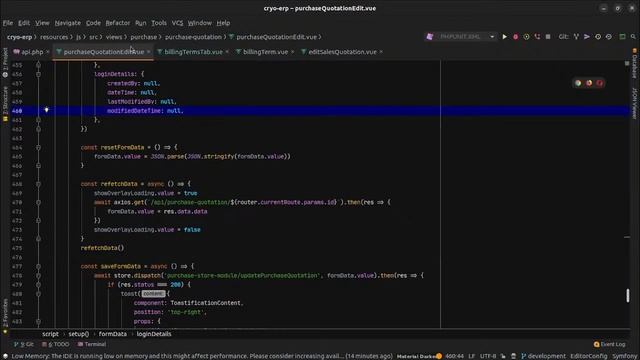Fold the props block on line 483
The height and width of the screenshot is (360, 640).
38,321
